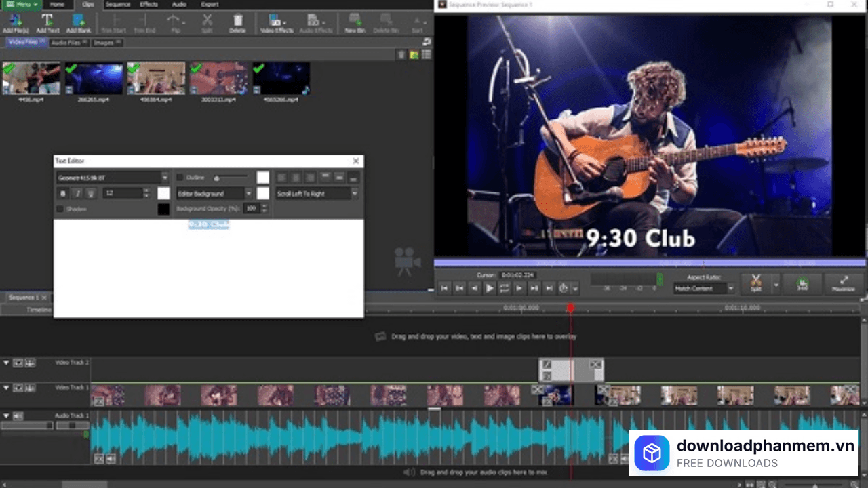Enable the Outline checkbox
This screenshot has width=868, height=488.
point(180,178)
